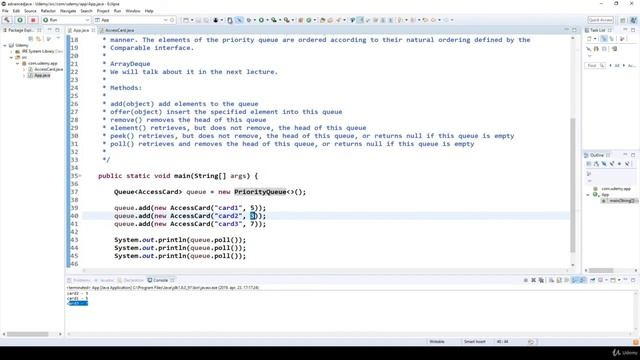Collapse the App class in Outline
Viewport: 640px width, 360px height.
[588, 195]
